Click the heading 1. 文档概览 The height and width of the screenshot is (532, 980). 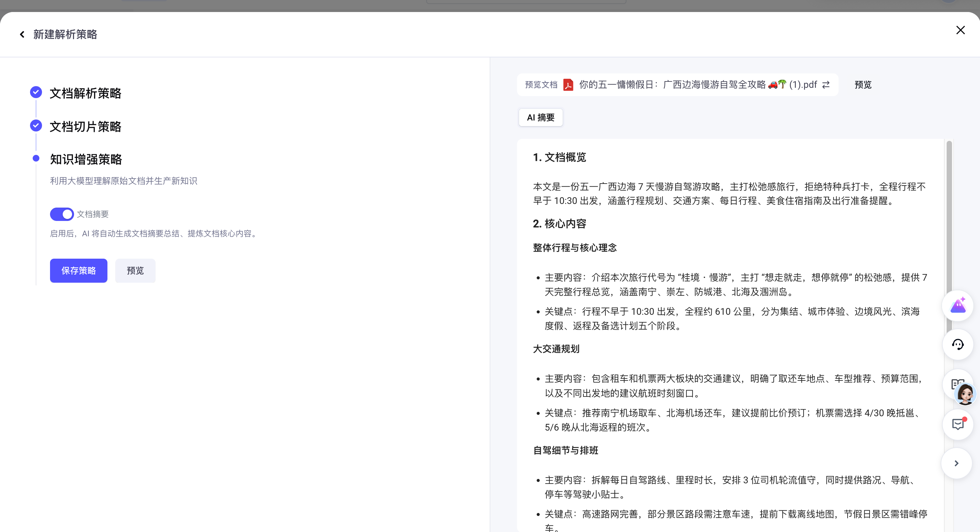click(x=559, y=157)
